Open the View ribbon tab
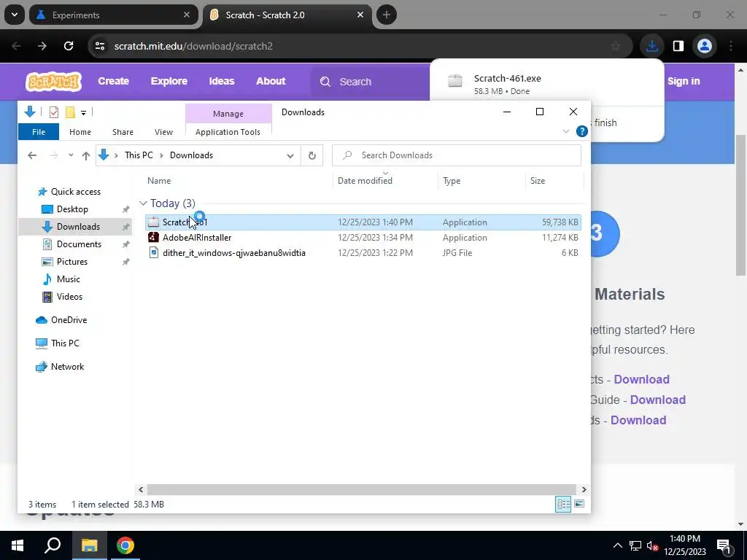Viewport: 747px width, 560px height. [163, 132]
